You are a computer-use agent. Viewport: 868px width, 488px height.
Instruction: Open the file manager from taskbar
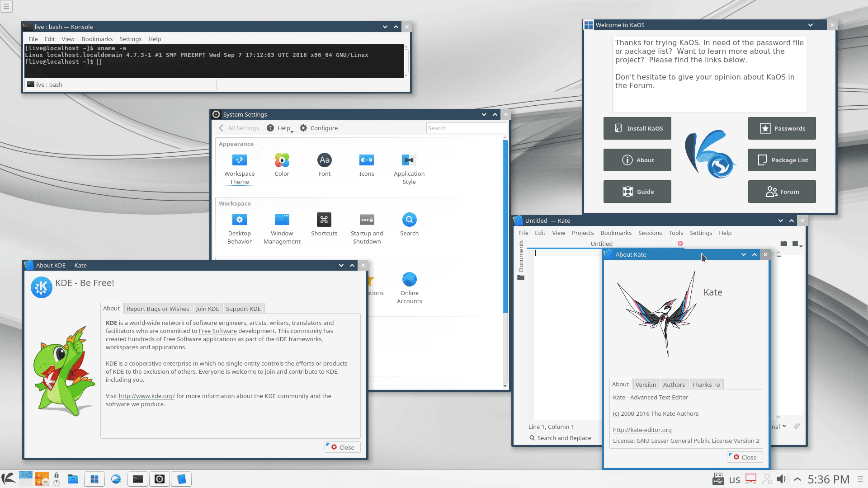(73, 479)
